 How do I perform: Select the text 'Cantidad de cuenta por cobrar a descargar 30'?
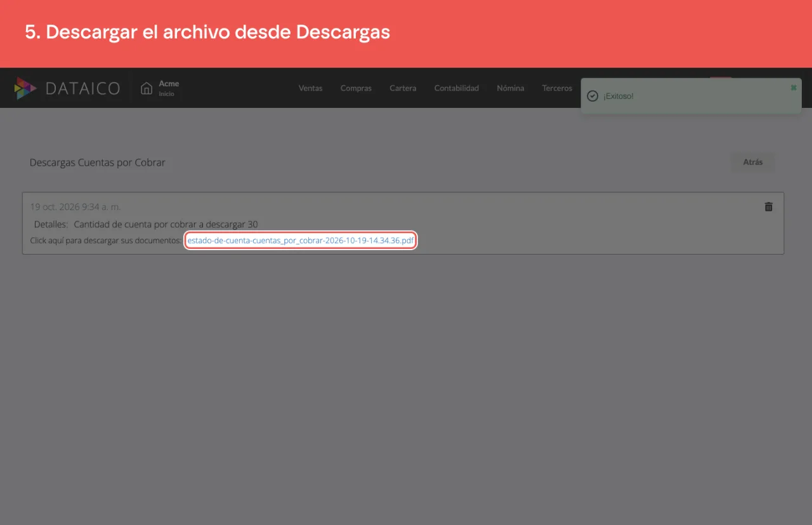click(166, 224)
